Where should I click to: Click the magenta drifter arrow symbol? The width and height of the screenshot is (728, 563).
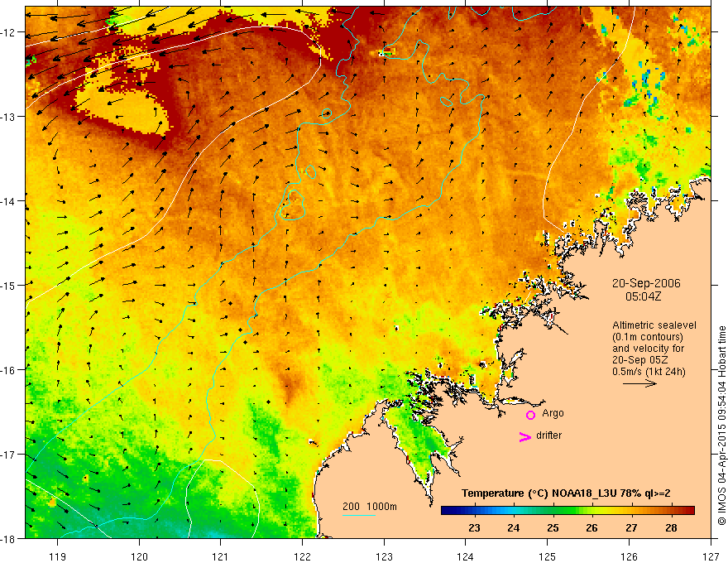(x=525, y=436)
